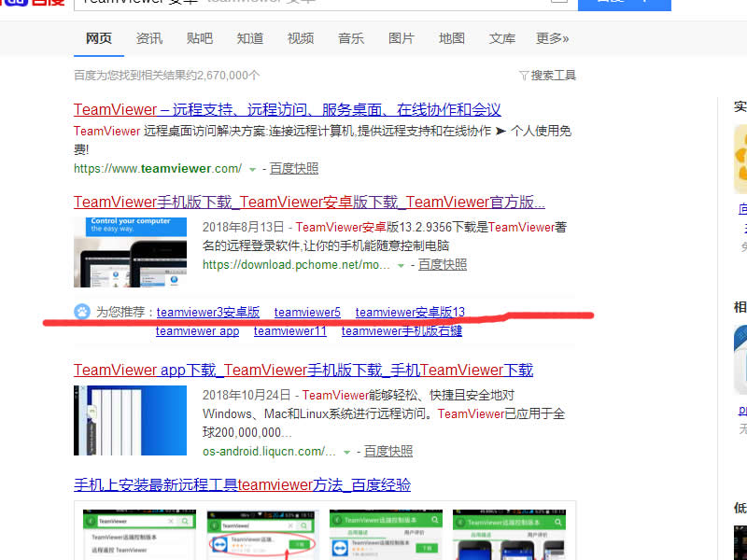Switch to the 图片 tab

pos(402,38)
